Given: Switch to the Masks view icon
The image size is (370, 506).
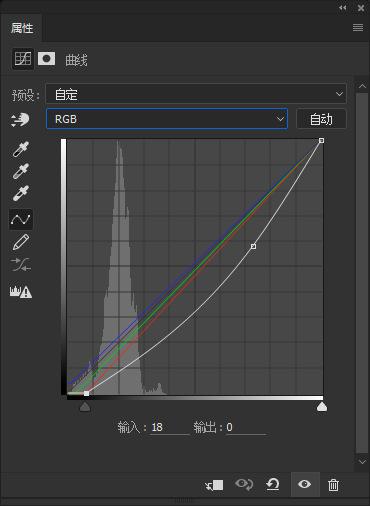Looking at the screenshot, I should click(46, 59).
